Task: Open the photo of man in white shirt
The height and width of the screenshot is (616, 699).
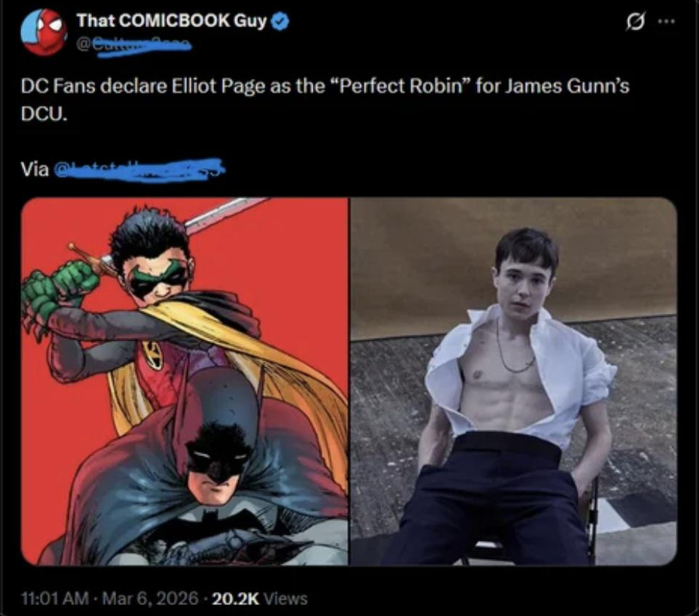Action: 513,382
